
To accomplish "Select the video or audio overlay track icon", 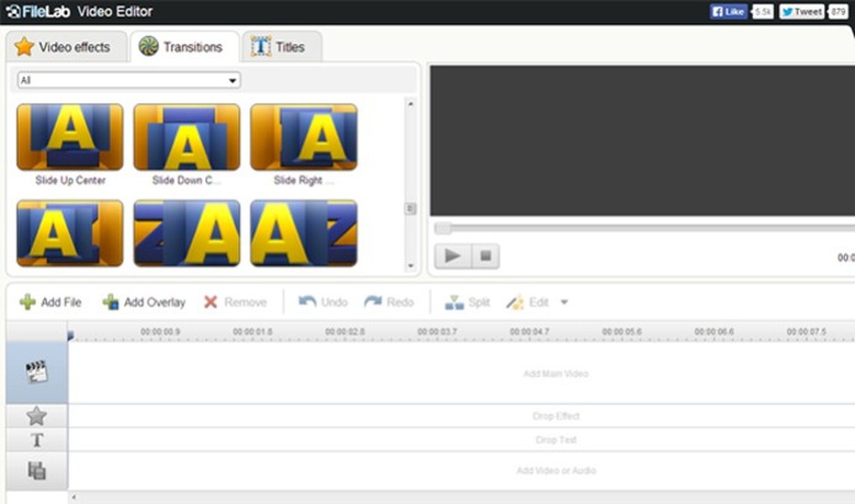I will (36, 470).
